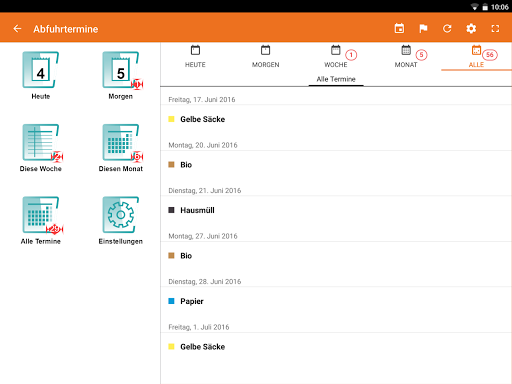Open the calendar icon in the toolbar

point(399,29)
